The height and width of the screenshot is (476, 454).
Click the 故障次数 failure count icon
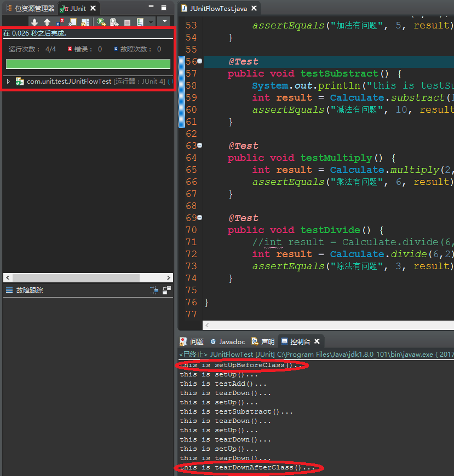click(116, 49)
